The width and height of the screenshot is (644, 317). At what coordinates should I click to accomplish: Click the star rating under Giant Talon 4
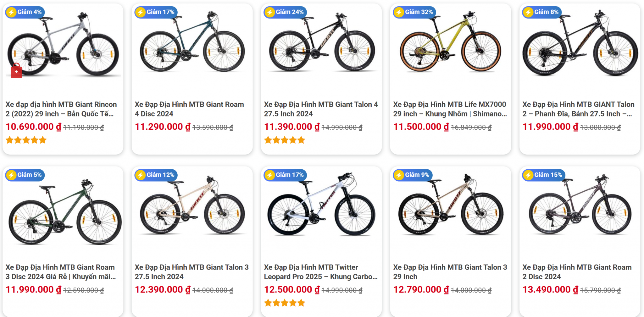tap(285, 140)
